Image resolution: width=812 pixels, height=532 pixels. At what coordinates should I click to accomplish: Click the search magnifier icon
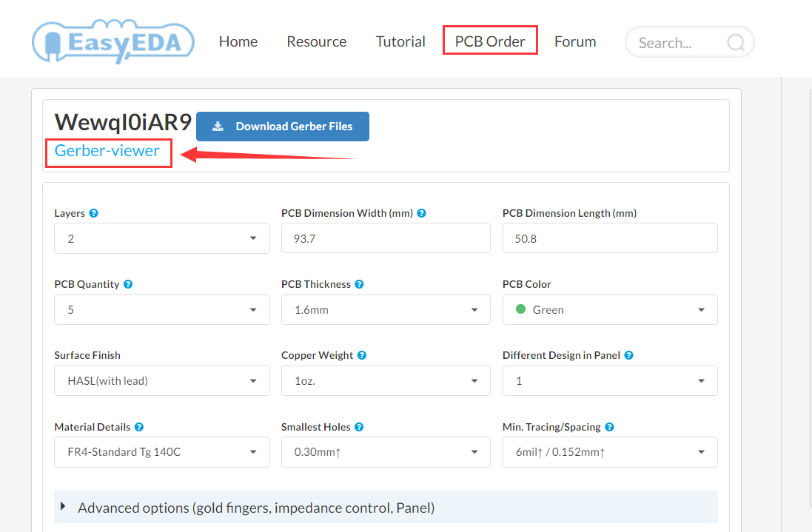point(735,42)
